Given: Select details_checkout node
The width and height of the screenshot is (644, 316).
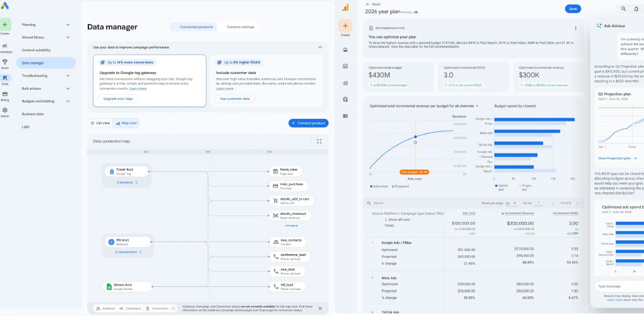Looking at the screenshot, I should pyautogui.click(x=290, y=216).
